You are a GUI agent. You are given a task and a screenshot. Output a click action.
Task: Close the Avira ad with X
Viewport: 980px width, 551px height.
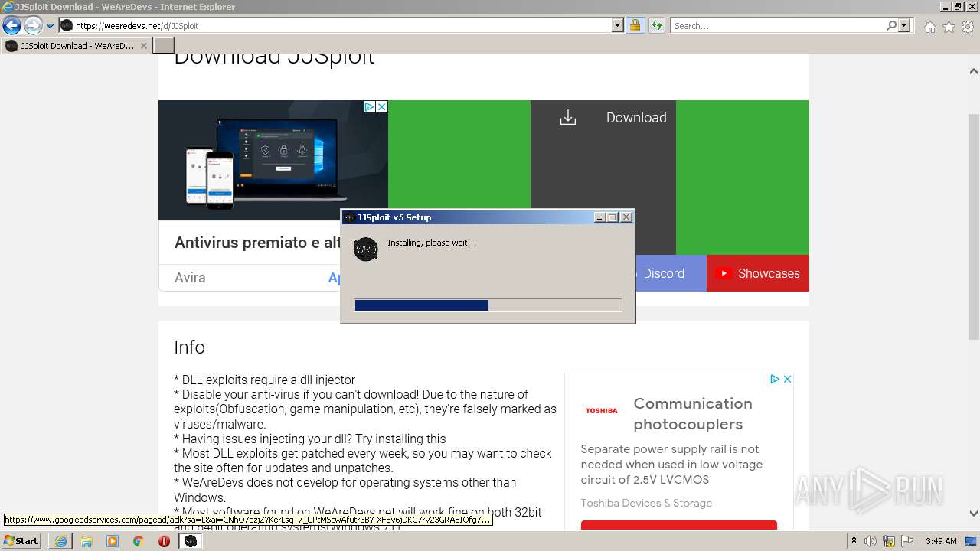pos(381,107)
